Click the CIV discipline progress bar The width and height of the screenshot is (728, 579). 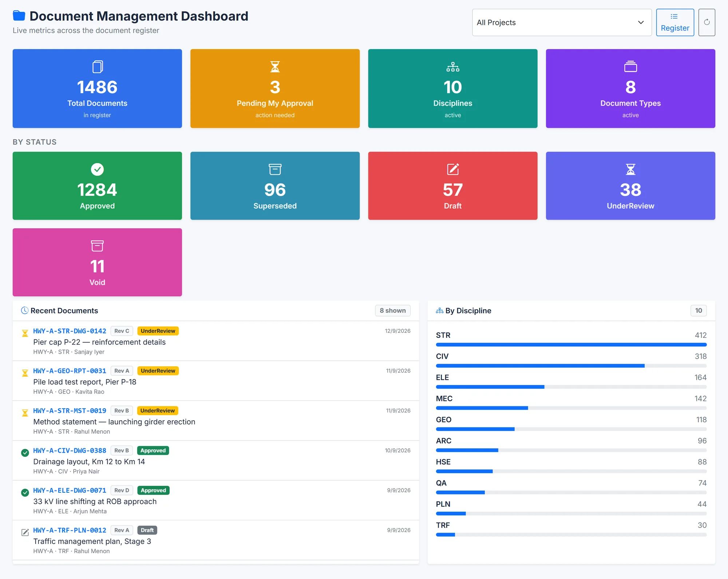571,366
